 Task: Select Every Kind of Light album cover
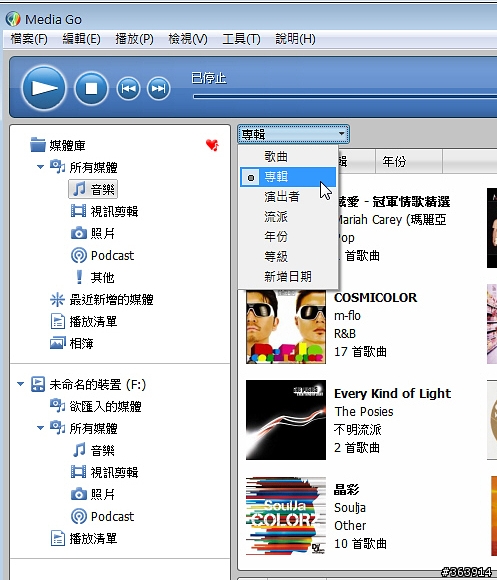(286, 419)
